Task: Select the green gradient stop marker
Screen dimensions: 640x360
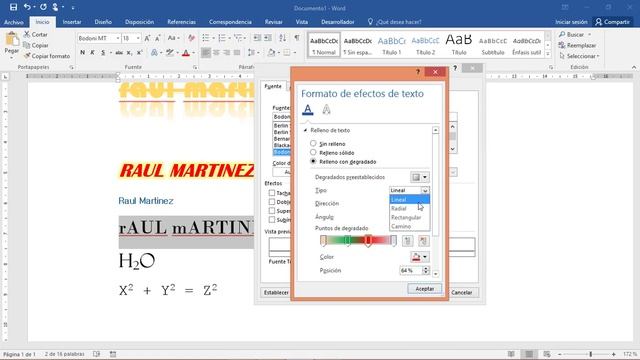Action: (347, 241)
